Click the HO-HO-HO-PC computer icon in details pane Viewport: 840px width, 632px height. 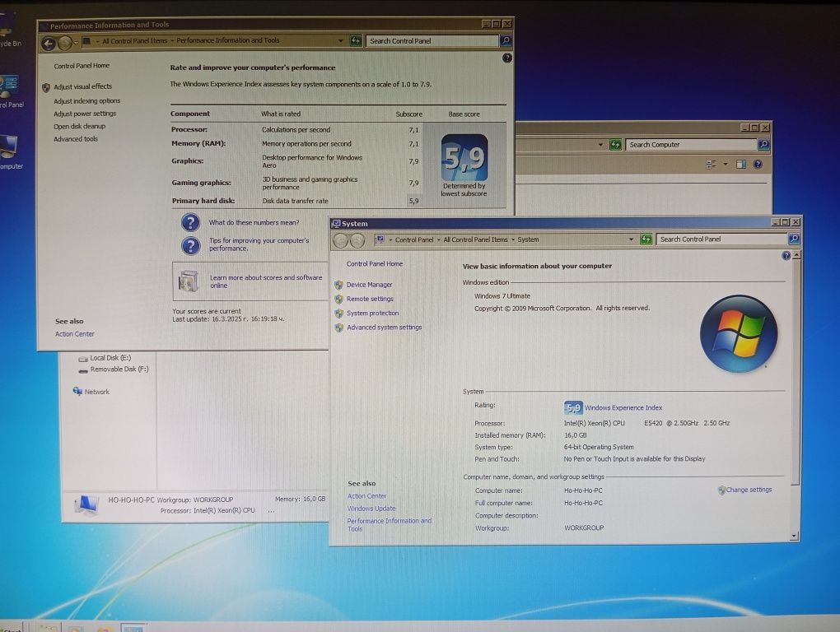point(86,504)
